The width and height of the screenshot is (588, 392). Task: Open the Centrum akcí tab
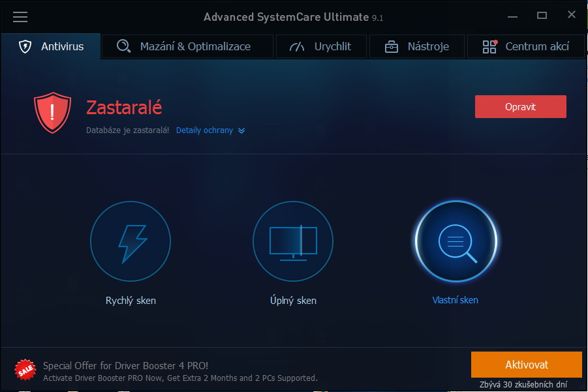coord(526,46)
